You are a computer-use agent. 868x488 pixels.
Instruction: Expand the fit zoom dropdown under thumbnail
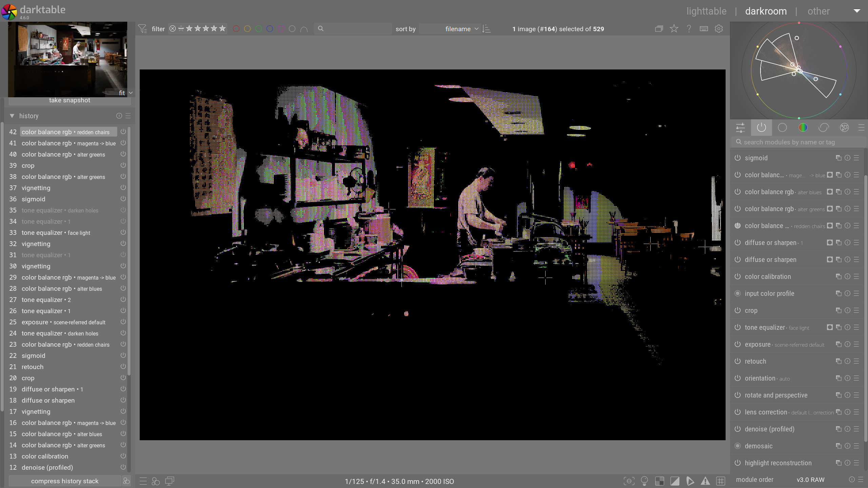point(130,93)
